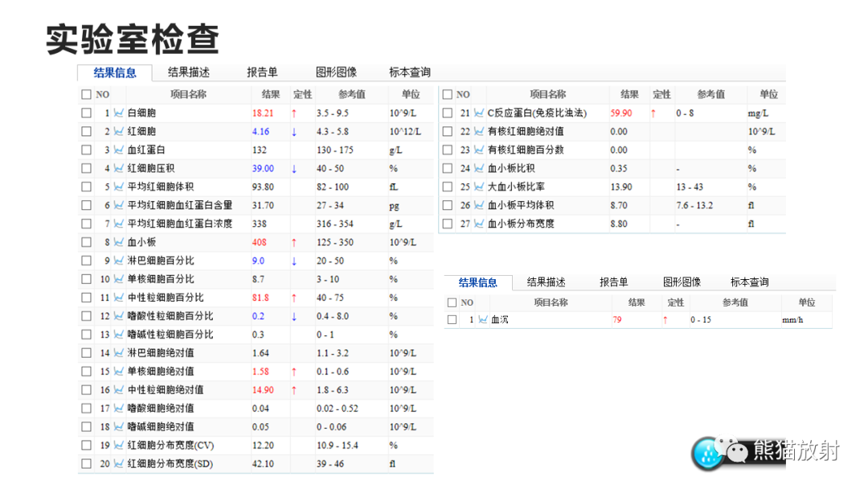Viewport: 868px width, 489px height.
Task: Open trend chart icon for 大血小板比率 row
Action: (x=479, y=187)
